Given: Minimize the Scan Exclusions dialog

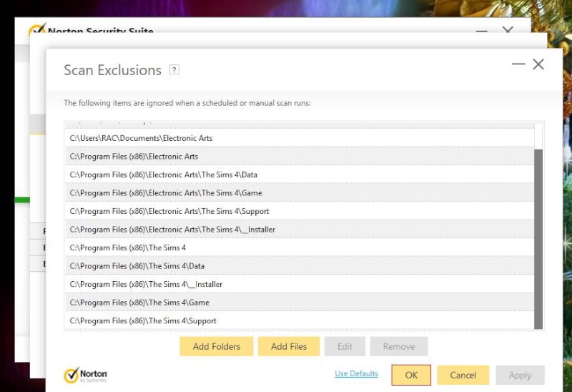Looking at the screenshot, I should coord(518,64).
